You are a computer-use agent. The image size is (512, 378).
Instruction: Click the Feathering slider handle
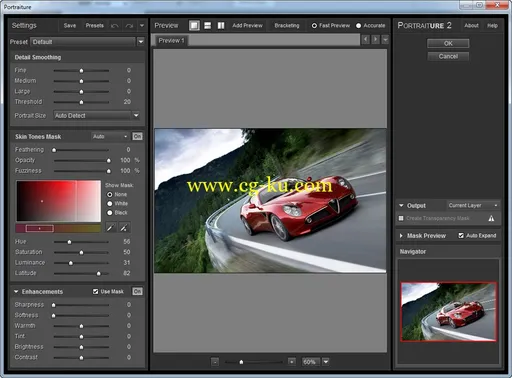click(x=54, y=150)
